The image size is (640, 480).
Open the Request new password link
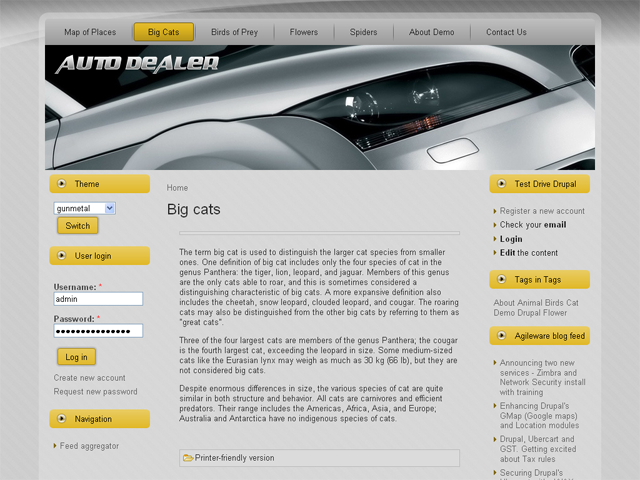(96, 392)
